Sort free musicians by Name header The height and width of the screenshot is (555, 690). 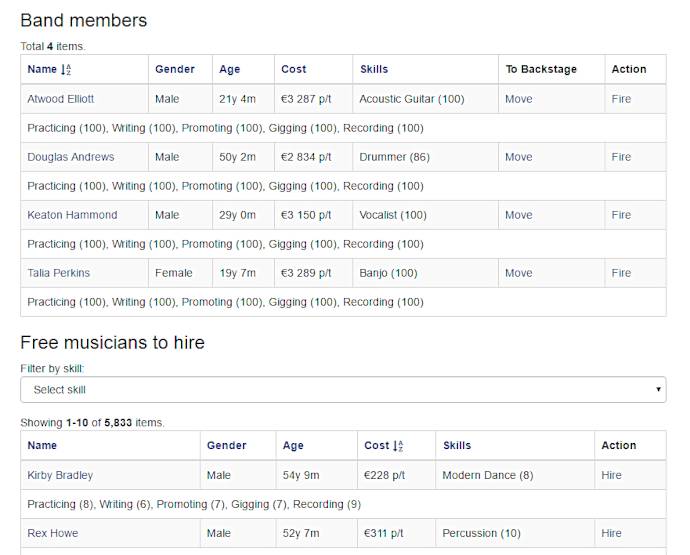pos(42,445)
